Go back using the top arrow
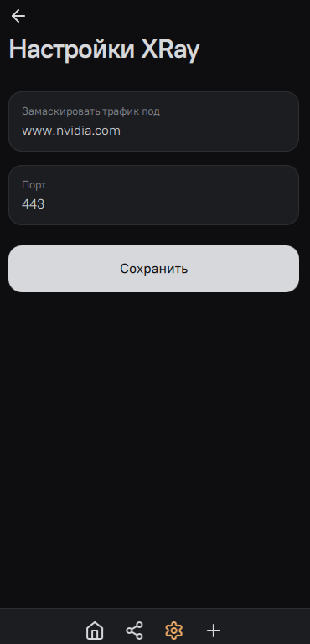The height and width of the screenshot is (644, 310). click(x=18, y=16)
